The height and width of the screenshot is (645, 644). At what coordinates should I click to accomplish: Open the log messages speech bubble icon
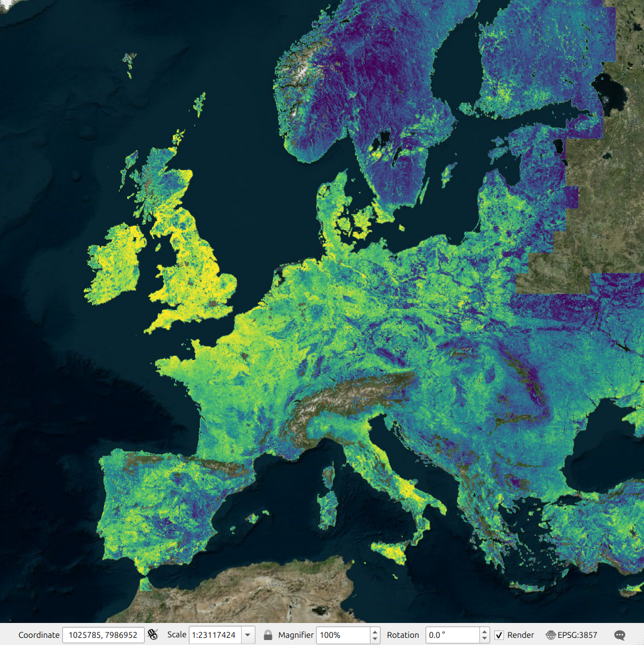point(620,635)
